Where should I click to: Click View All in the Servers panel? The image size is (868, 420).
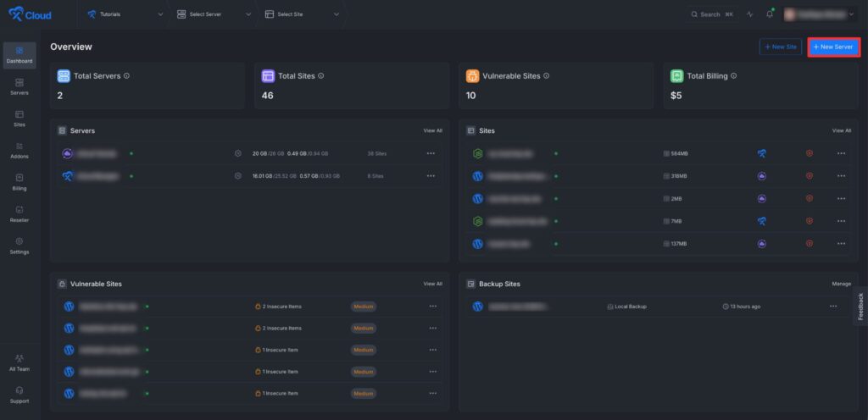pyautogui.click(x=433, y=131)
